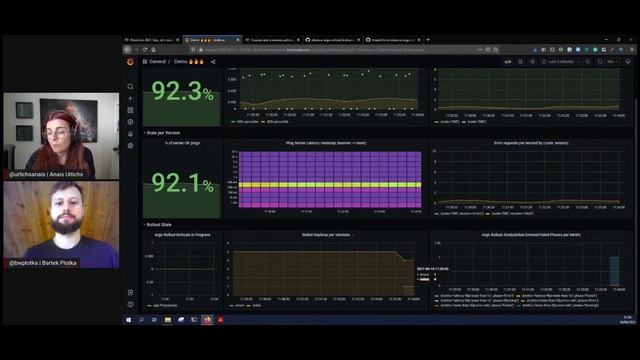The height and width of the screenshot is (360, 640).
Task: Click the General folder breadcrumb link
Action: [157, 62]
